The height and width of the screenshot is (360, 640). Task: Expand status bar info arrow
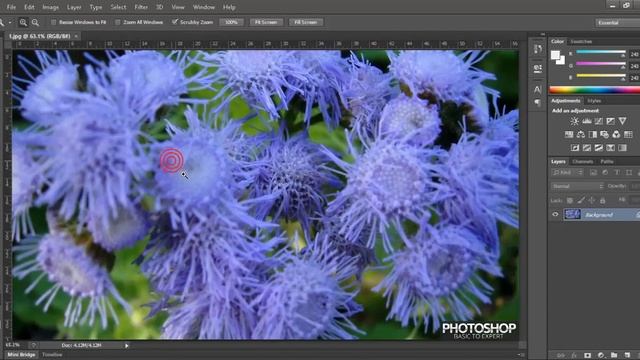tap(127, 346)
